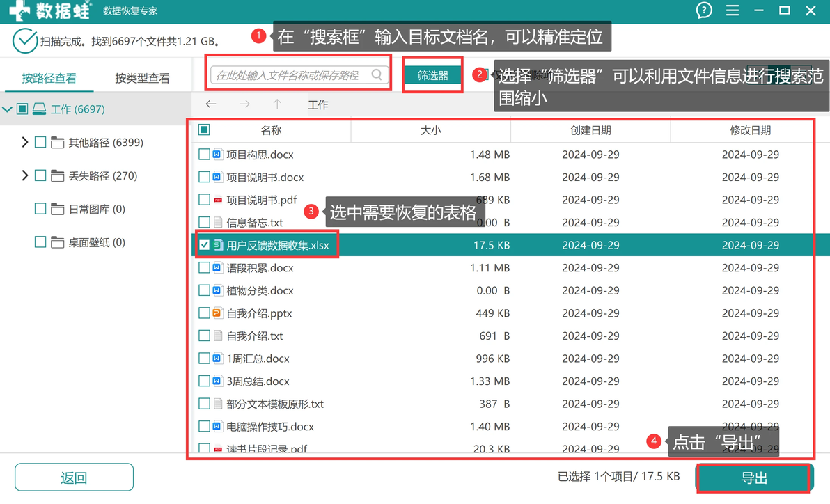Uncheck 用户反馈数据收集.xlsx checkbox
The height and width of the screenshot is (504, 830).
(204, 245)
